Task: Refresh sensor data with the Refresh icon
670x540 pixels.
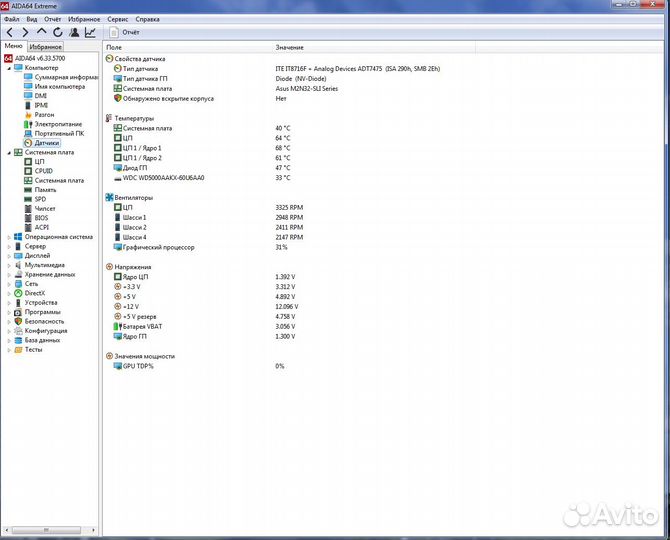Action: click(x=57, y=32)
